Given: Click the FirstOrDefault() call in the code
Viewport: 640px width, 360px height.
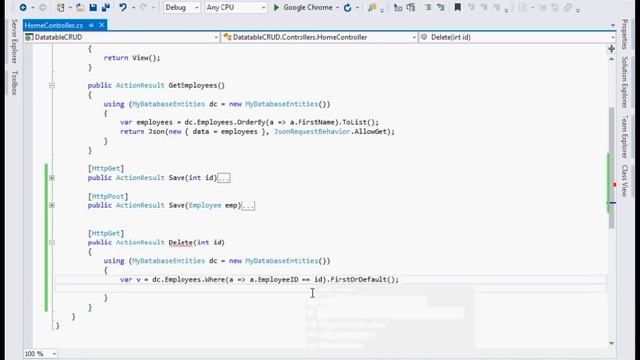Looking at the screenshot, I should tap(362, 280).
